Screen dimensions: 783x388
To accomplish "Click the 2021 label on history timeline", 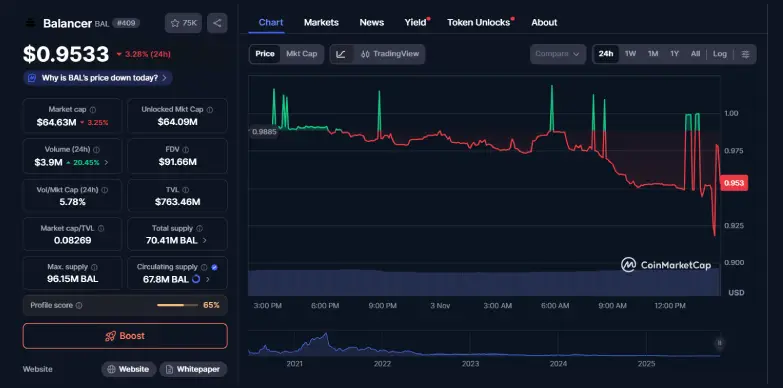I will 294,364.
